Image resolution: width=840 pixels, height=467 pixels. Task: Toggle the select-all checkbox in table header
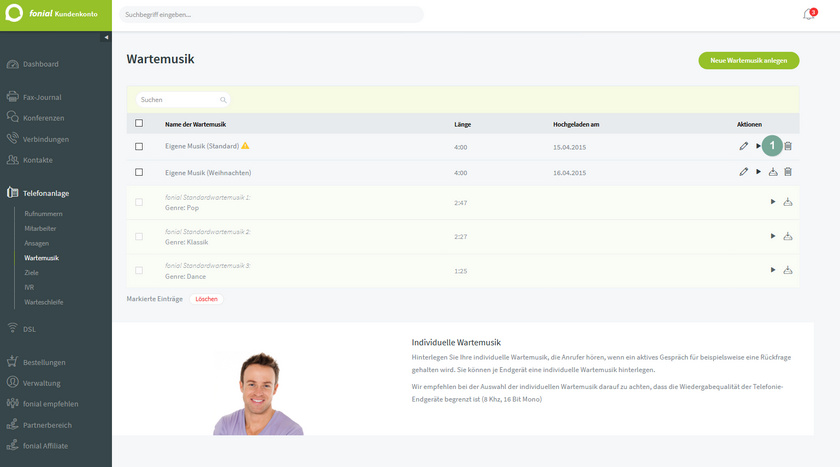(x=139, y=123)
